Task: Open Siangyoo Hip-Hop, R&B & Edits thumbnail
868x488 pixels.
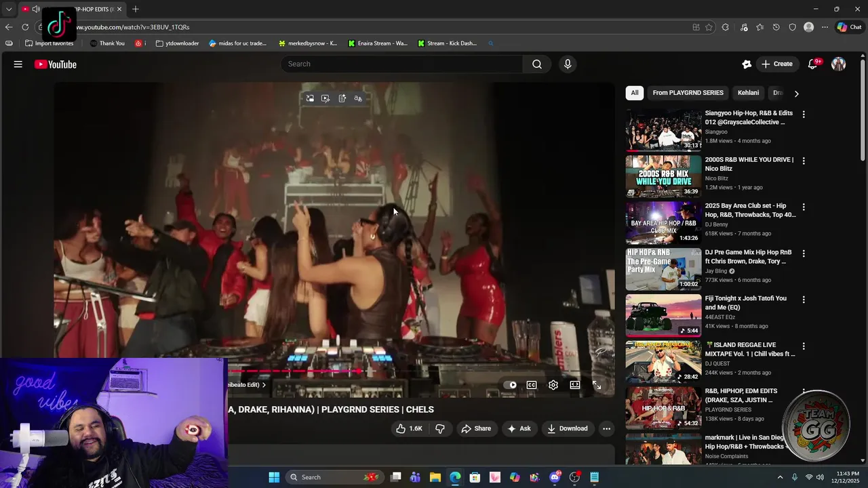Action: coord(663,130)
